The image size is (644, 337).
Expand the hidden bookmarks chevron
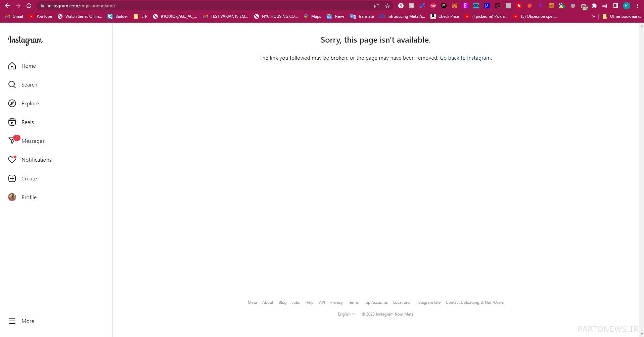594,16
